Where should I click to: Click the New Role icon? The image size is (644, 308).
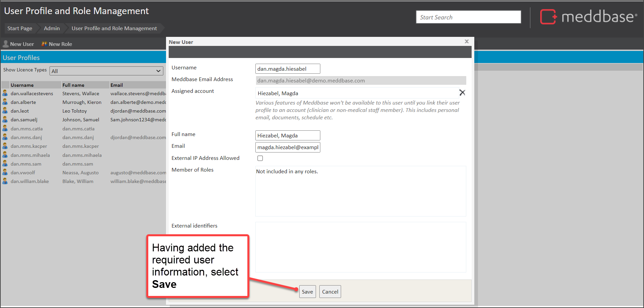tap(44, 44)
